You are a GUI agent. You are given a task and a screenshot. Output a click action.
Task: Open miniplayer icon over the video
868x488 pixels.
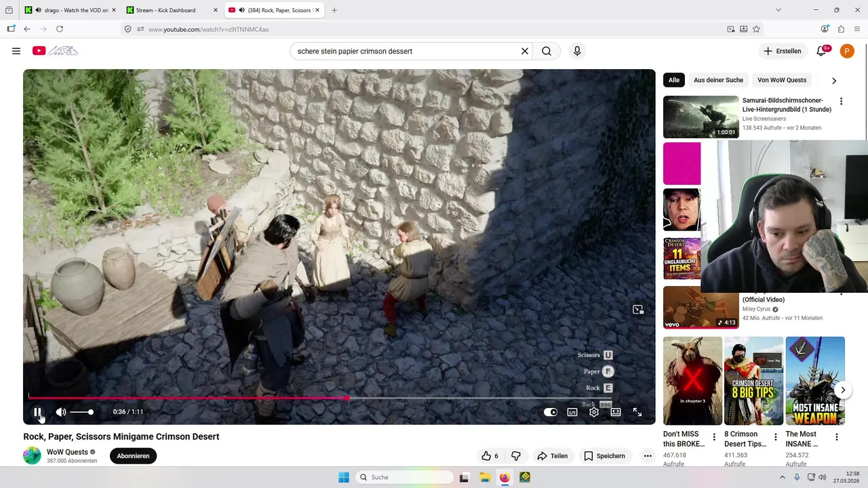click(x=638, y=310)
